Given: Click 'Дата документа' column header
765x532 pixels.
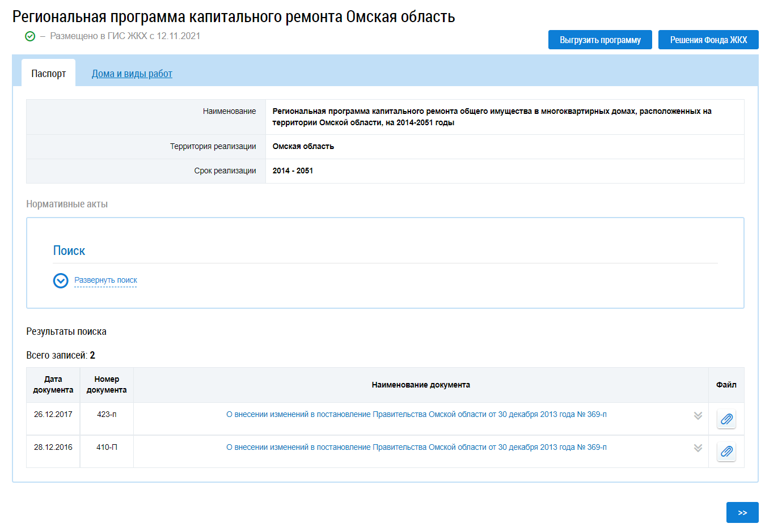Looking at the screenshot, I should coord(53,385).
